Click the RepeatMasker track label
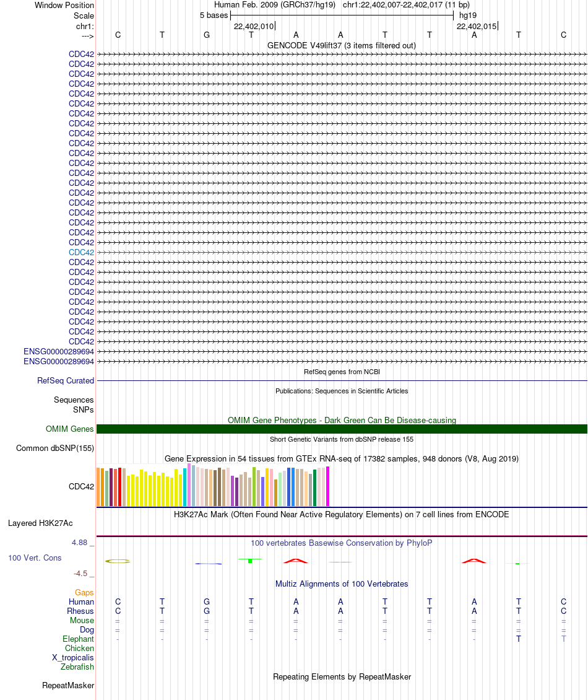588x700 pixels. 68,686
